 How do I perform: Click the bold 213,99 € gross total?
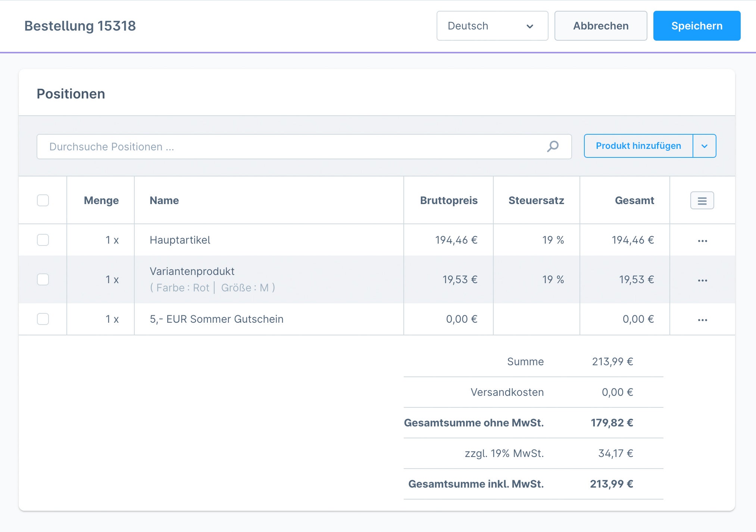pos(612,484)
